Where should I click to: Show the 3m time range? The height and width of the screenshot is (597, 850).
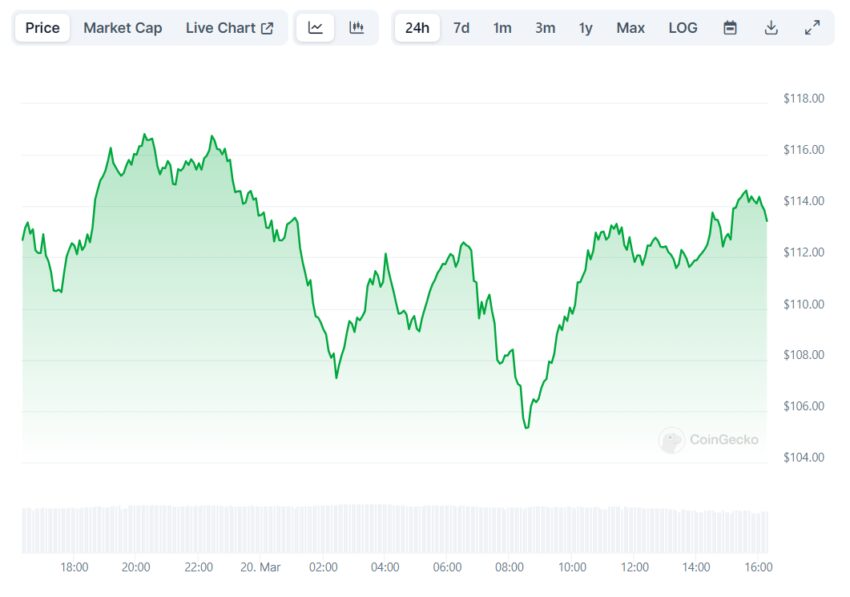(x=545, y=28)
